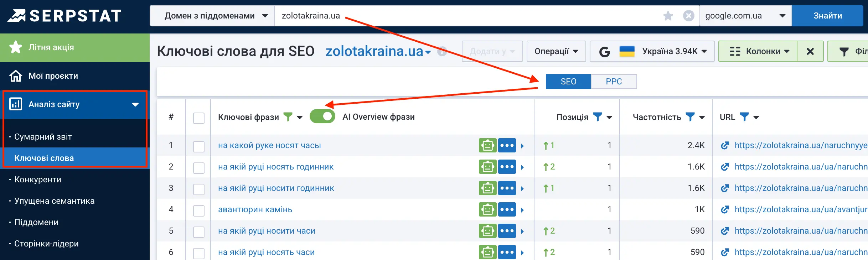
Task: Open the Частотність column dropdown arrow
Action: click(x=702, y=117)
